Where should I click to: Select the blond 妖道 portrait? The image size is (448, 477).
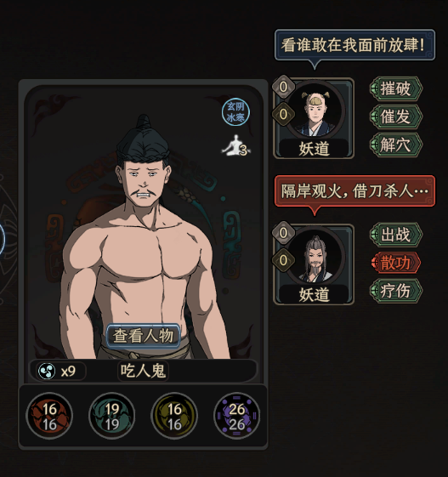click(x=315, y=111)
